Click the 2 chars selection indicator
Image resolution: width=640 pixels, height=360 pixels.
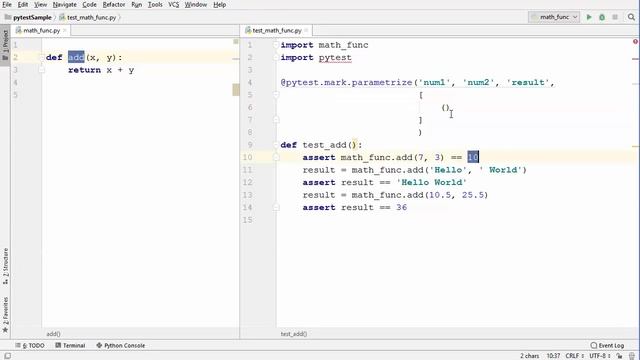click(529, 356)
